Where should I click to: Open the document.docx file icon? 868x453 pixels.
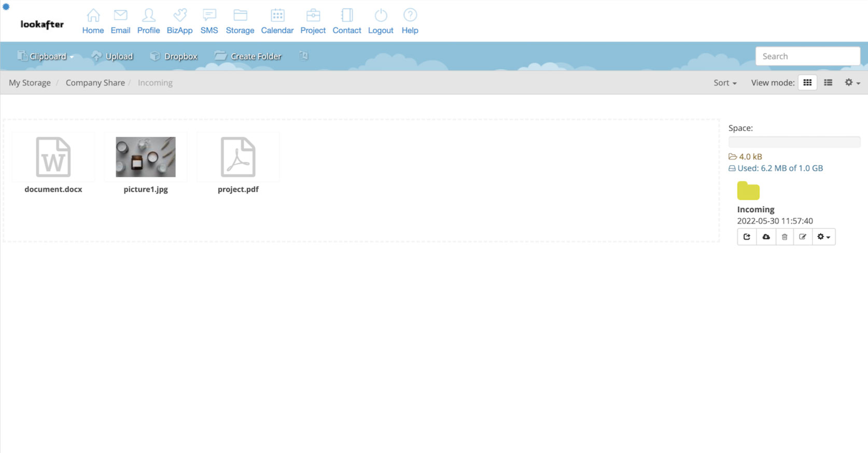click(x=53, y=157)
